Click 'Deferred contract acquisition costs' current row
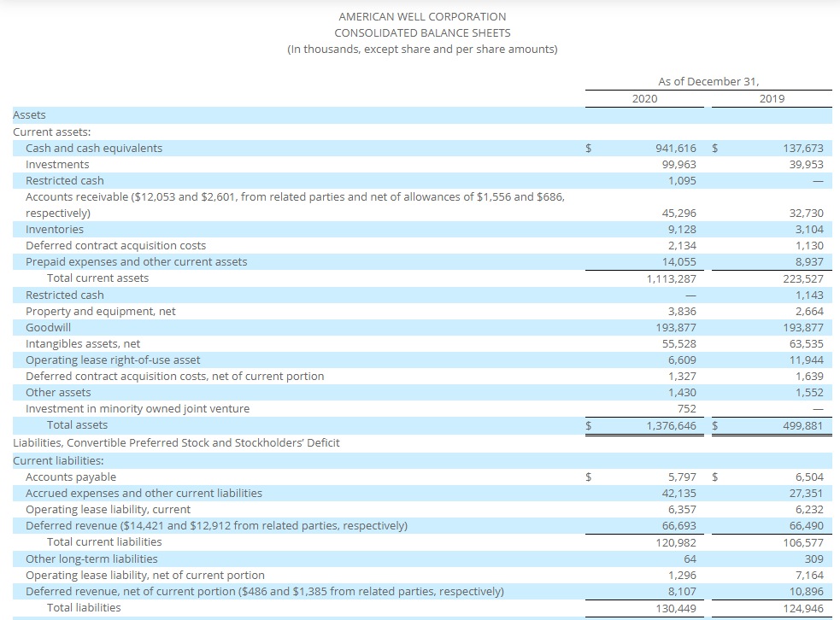This screenshot has height=620, width=840. (115, 246)
